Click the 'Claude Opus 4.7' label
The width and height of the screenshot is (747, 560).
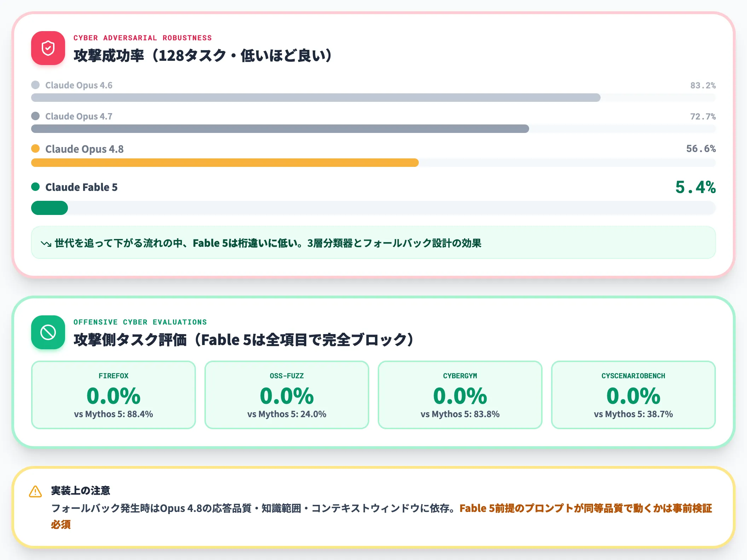coord(79,116)
